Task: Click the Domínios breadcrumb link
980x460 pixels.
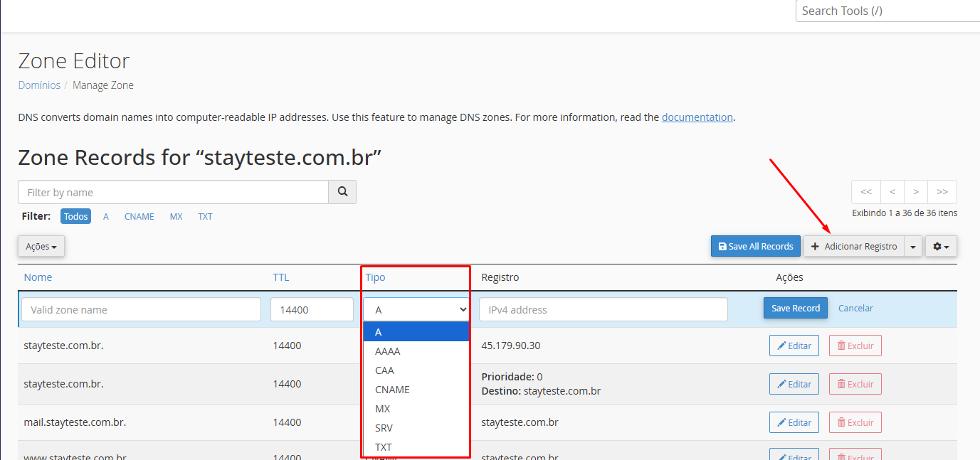Action: pyautogui.click(x=39, y=85)
